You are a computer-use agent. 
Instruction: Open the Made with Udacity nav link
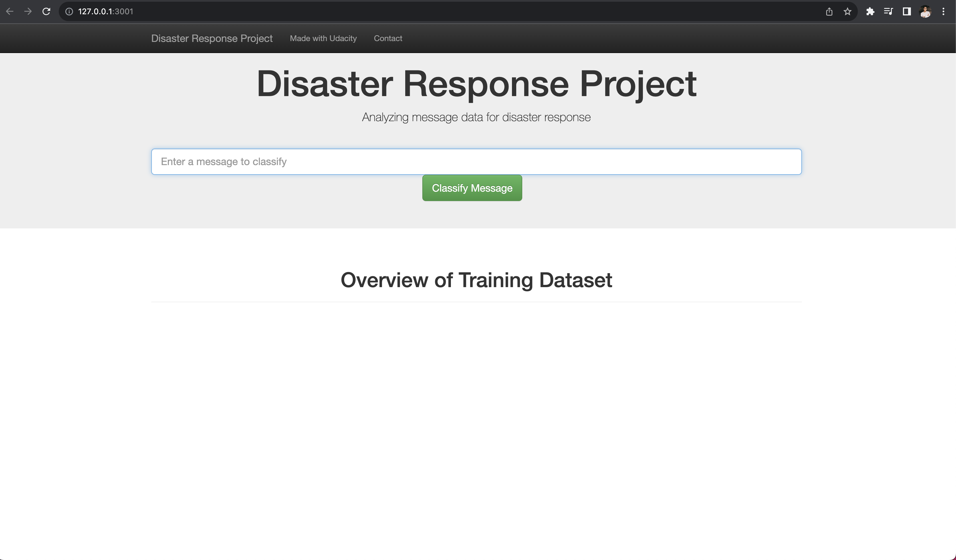coord(323,38)
